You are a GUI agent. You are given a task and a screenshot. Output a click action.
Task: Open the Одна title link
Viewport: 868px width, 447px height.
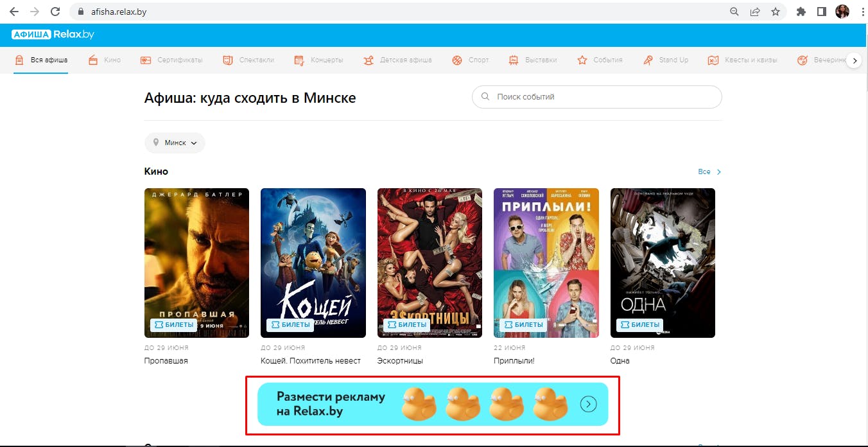(620, 361)
